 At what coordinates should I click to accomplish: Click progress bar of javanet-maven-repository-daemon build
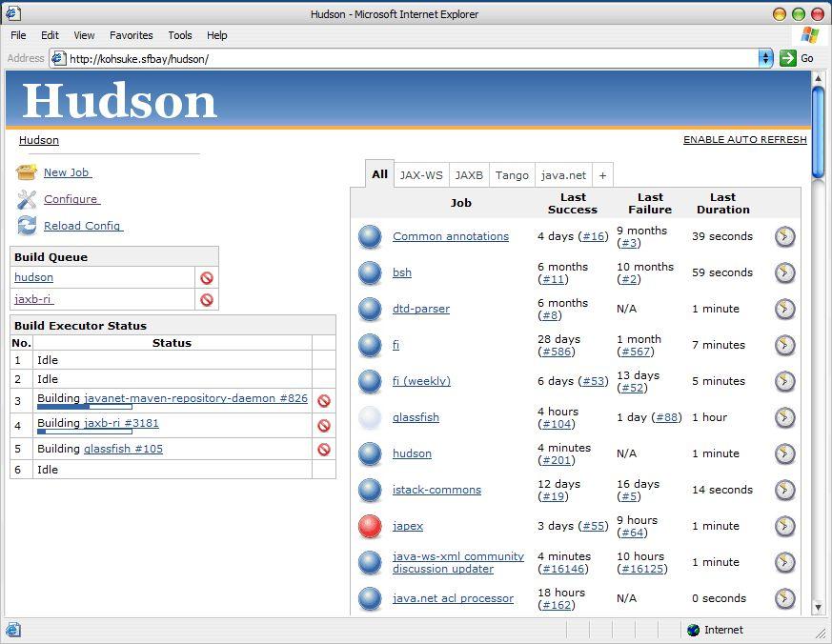tap(85, 407)
